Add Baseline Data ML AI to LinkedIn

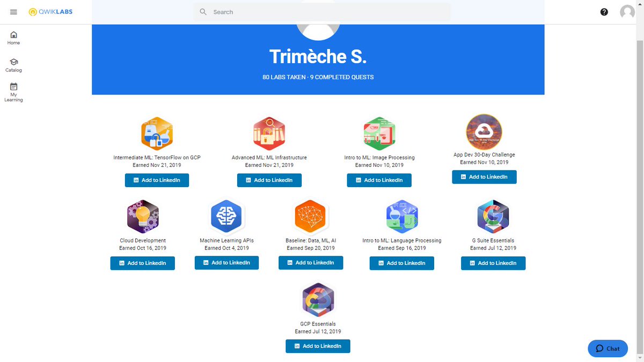[x=311, y=263]
